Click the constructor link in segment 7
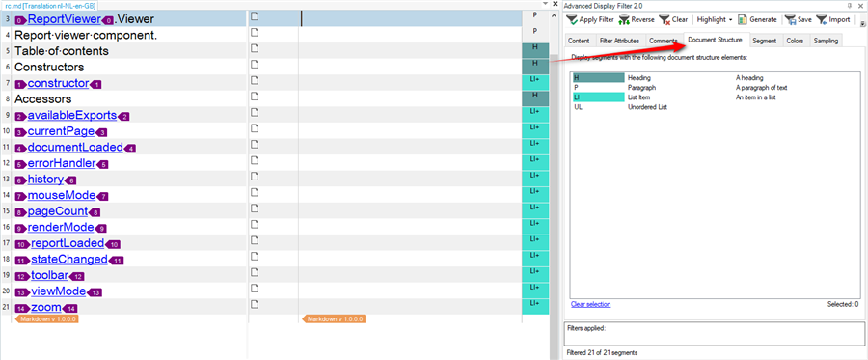 pyautogui.click(x=58, y=83)
